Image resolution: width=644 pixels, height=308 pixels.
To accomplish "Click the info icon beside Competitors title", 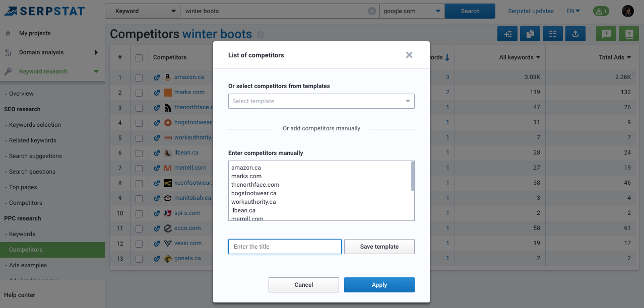I will [x=261, y=35].
